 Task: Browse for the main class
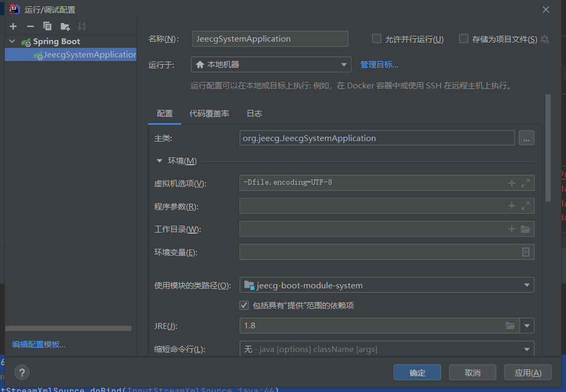coord(527,138)
